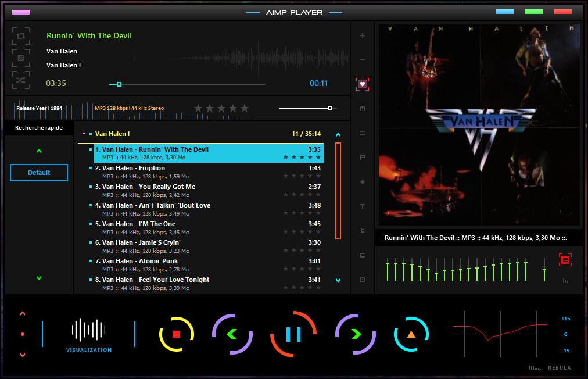Collapse the Van Halen I group with minus sign
The height and width of the screenshot is (379, 588).
pos(84,134)
